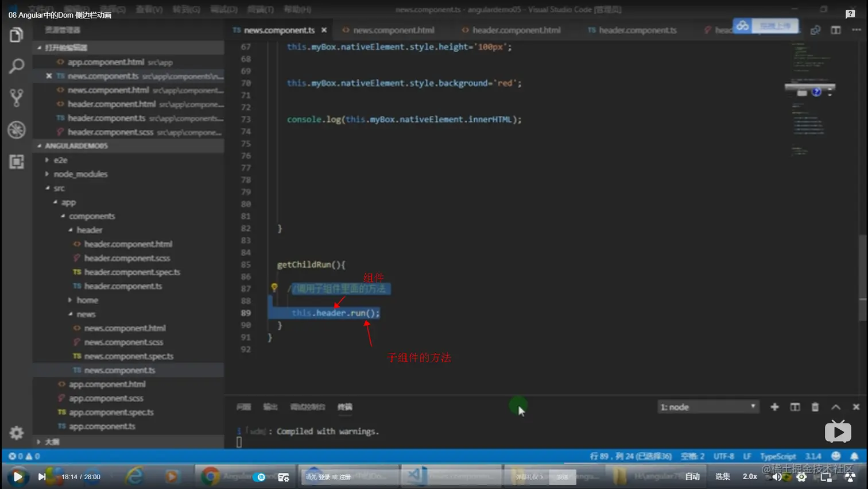Image resolution: width=868 pixels, height=489 pixels.
Task: Close the terminal panel
Action: (856, 407)
